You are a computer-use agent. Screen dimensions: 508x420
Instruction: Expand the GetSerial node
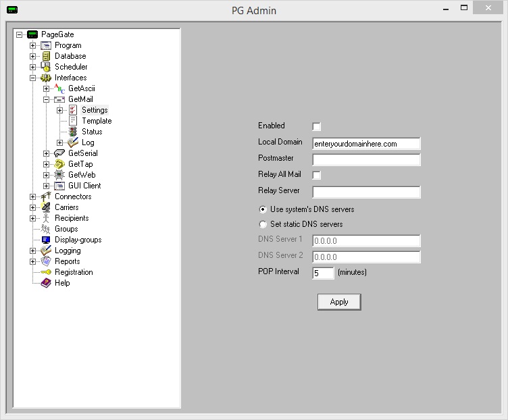[47, 153]
